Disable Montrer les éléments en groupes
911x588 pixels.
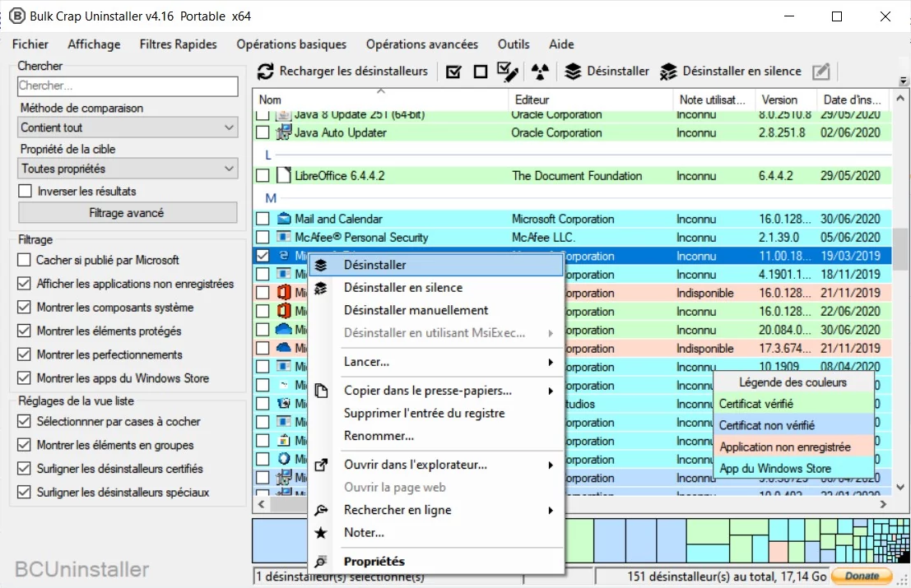tap(24, 445)
